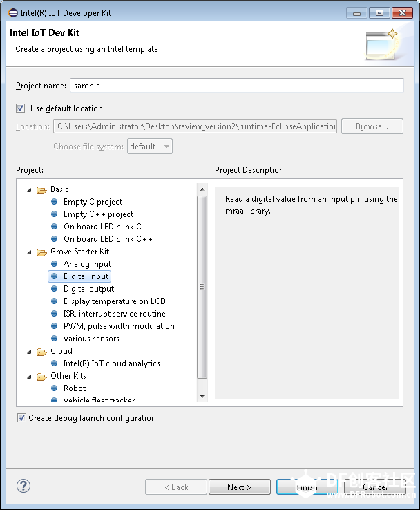Select the Empty C++ project template
Viewport: 420px width, 510px height.
pos(99,214)
